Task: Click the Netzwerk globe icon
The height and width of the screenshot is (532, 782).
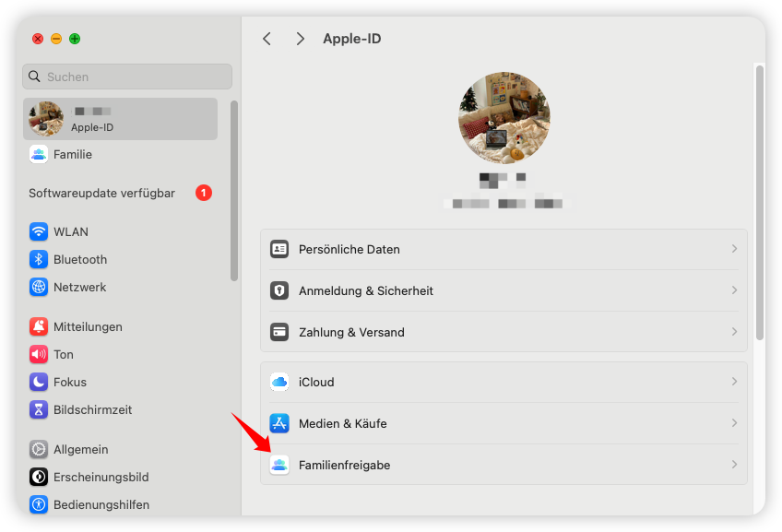Action: point(39,287)
